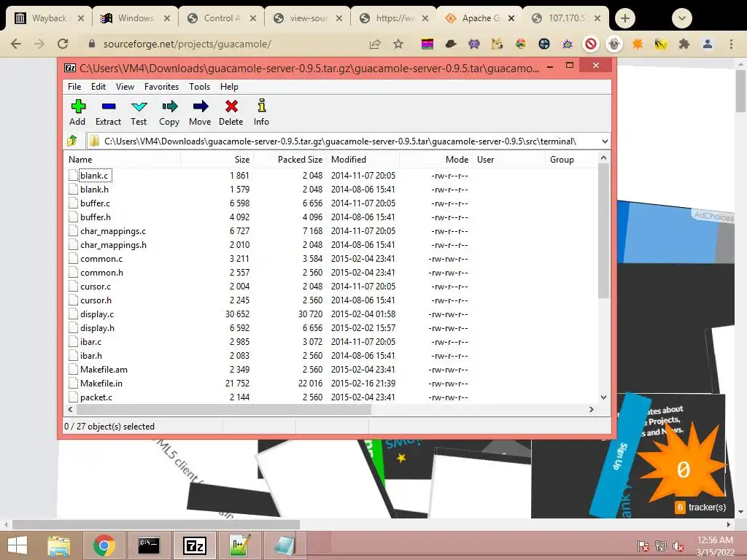Image resolution: width=747 pixels, height=560 pixels.
Task: Open File Explorer from taskbar
Action: click(x=59, y=545)
